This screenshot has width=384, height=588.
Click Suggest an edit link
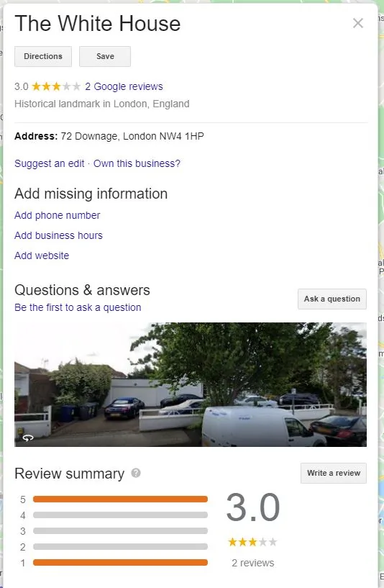point(50,163)
